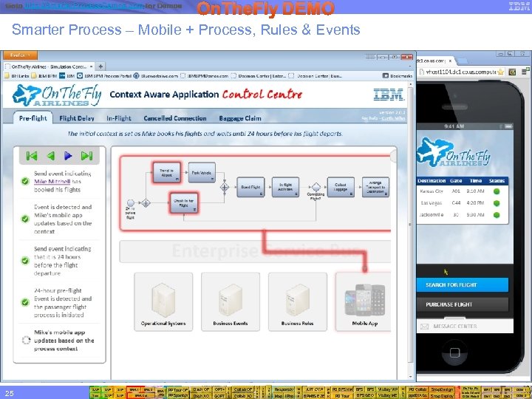This screenshot has width=532, height=399.
Task: Select the OnTheFly Airlines browser tab
Action: pos(49,66)
